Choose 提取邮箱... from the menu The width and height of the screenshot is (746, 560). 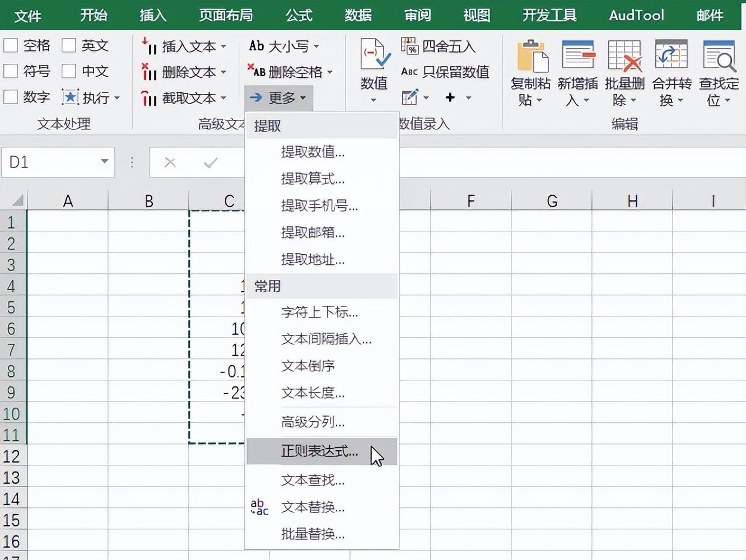point(322,232)
